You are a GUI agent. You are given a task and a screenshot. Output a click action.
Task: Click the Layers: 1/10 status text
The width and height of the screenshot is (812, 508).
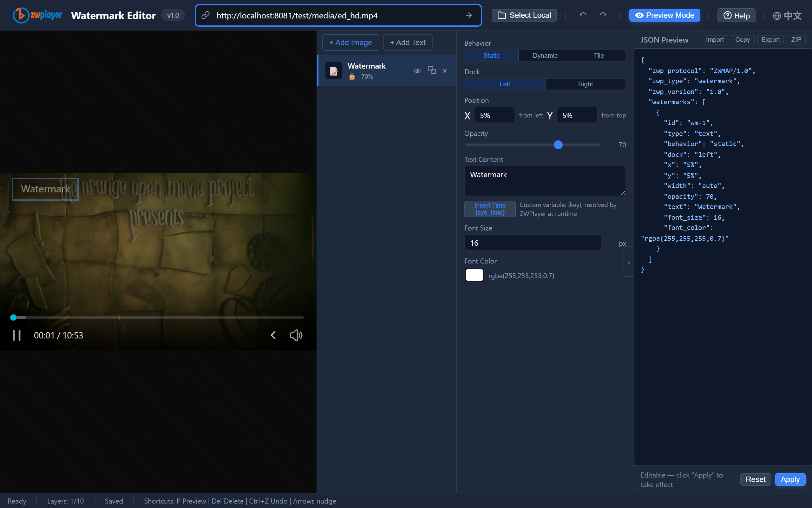[x=65, y=501]
